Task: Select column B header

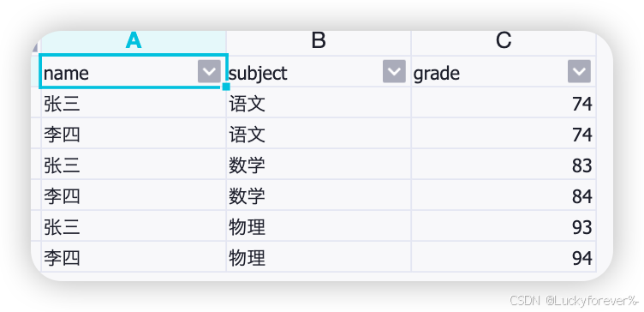Action: tap(319, 42)
